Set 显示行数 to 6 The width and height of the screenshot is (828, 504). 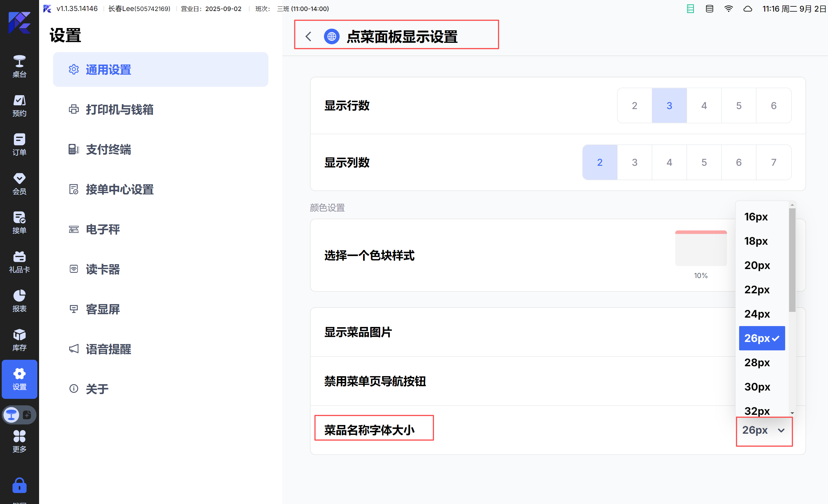(x=773, y=105)
